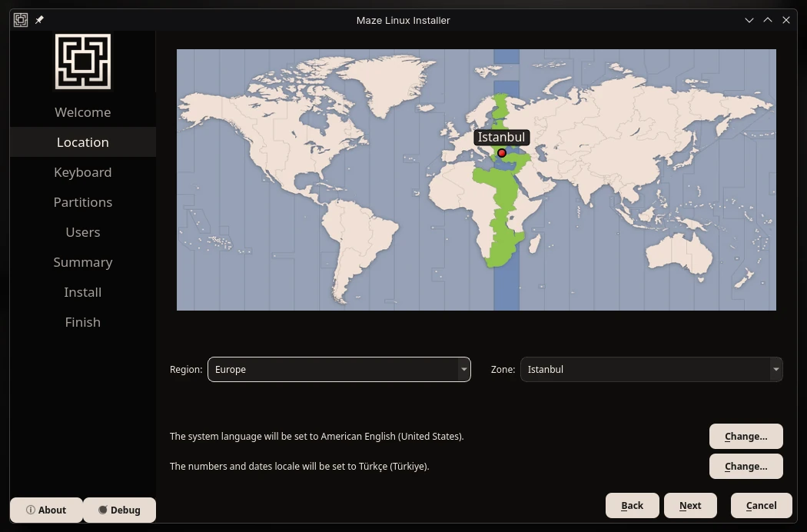Select the Finish step in sidebar

[x=83, y=322]
